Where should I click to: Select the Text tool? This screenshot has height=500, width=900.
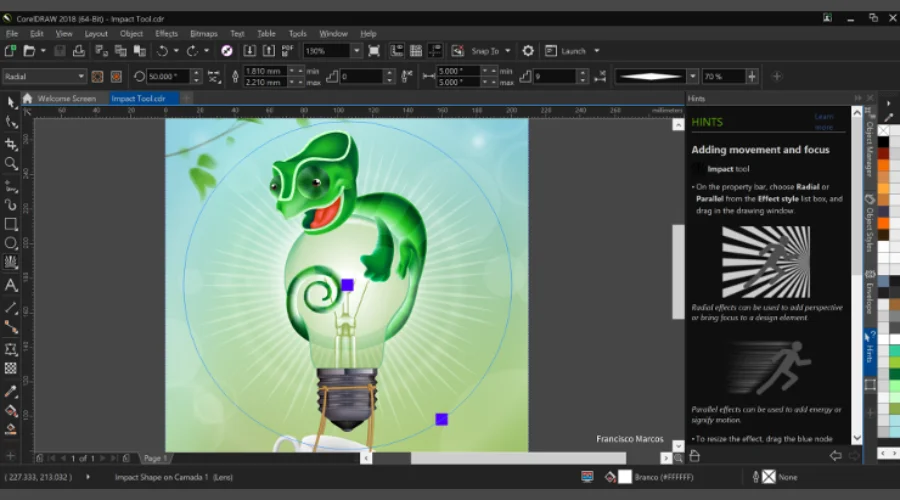click(x=11, y=285)
